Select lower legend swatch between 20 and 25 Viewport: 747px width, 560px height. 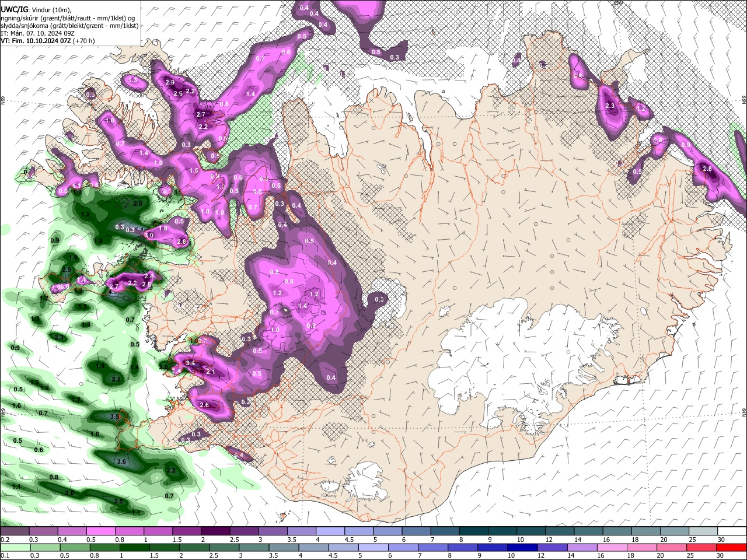coord(672,547)
